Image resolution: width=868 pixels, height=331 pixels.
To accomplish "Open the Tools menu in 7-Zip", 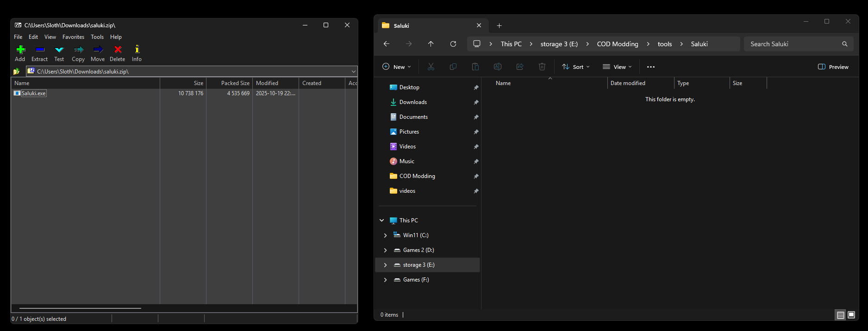I will (x=97, y=37).
